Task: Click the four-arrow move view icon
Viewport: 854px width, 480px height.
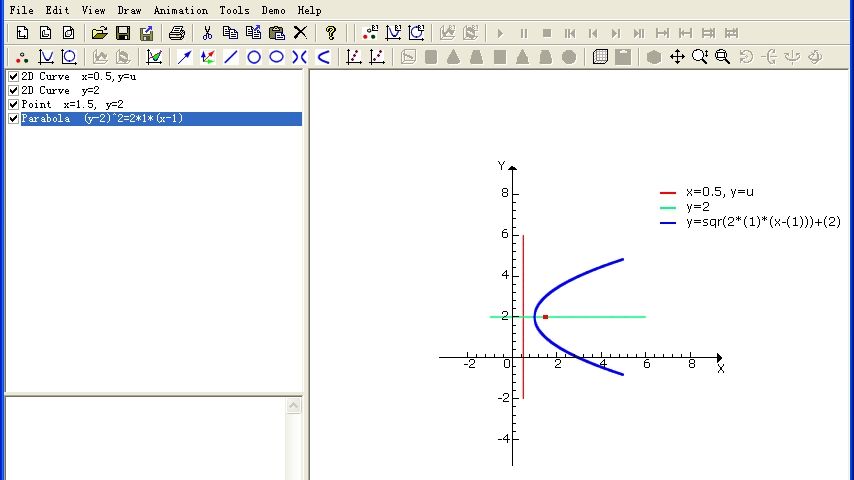Action: click(x=677, y=57)
